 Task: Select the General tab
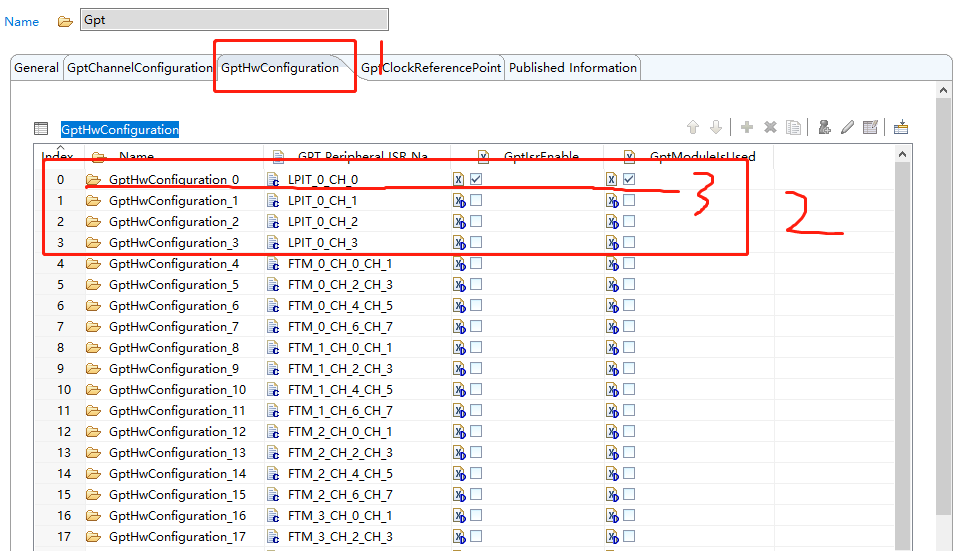pos(37,67)
